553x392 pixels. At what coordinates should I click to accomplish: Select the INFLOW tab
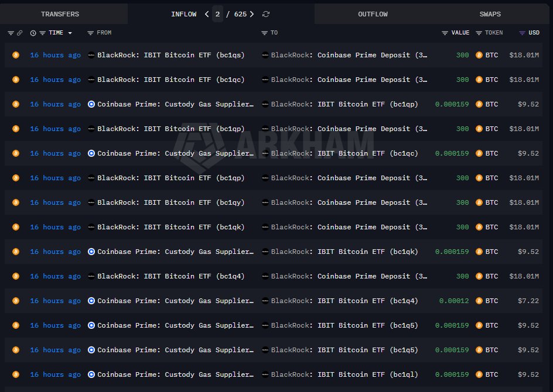pos(184,14)
